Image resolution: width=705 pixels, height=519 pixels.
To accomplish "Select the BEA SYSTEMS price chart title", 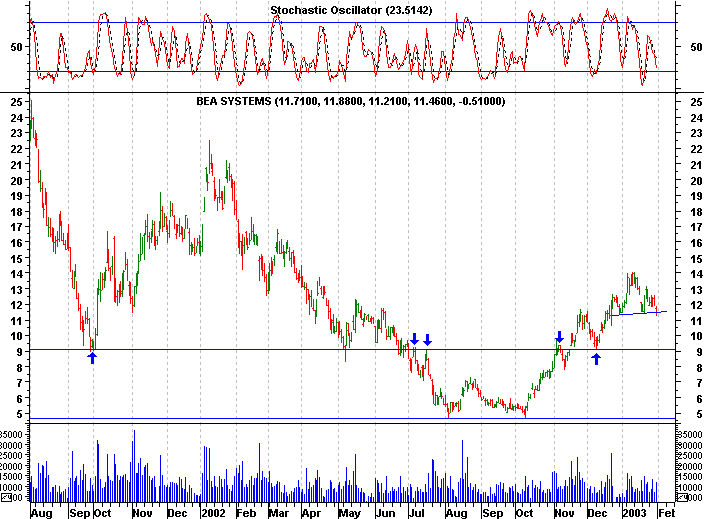I will pos(351,101).
